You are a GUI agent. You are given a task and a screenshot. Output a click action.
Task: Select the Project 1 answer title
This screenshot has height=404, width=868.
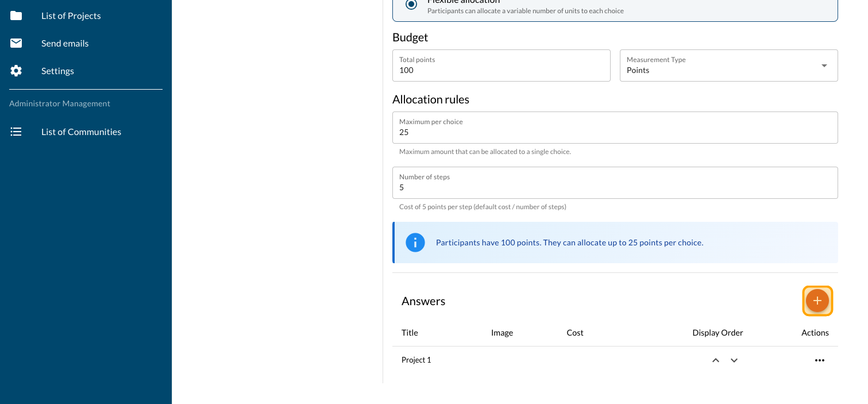click(x=416, y=360)
